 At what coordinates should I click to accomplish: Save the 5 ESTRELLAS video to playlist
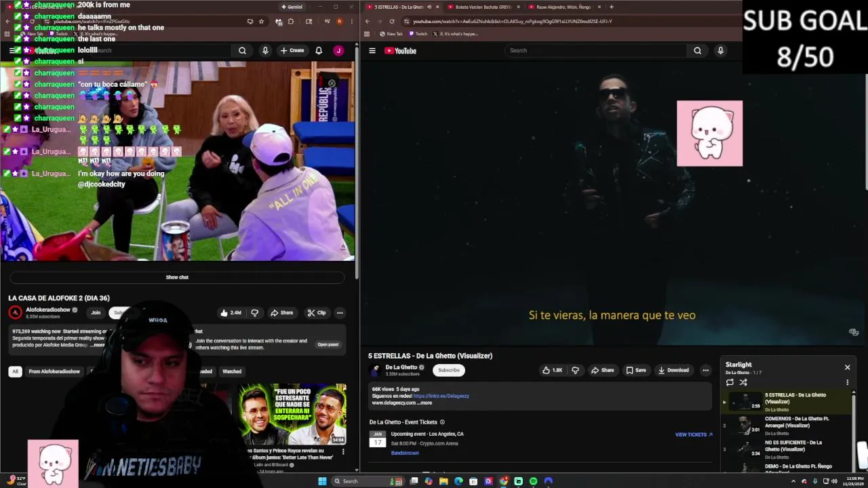pos(636,370)
